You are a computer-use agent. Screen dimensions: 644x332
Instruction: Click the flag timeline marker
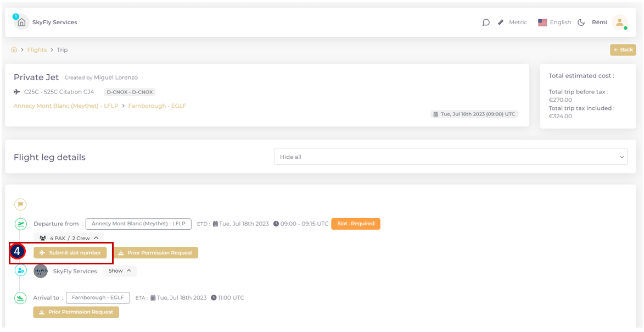pos(20,204)
